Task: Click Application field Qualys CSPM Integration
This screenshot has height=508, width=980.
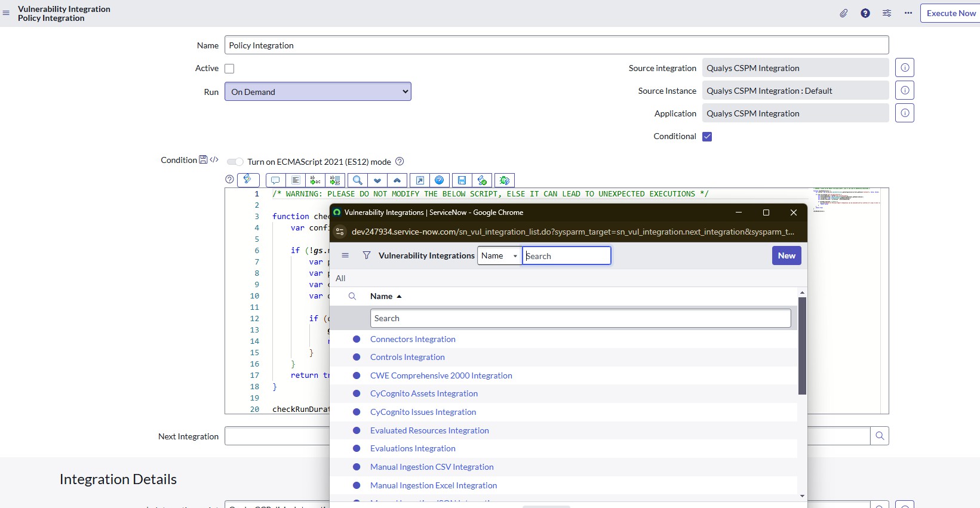Action: click(x=795, y=113)
